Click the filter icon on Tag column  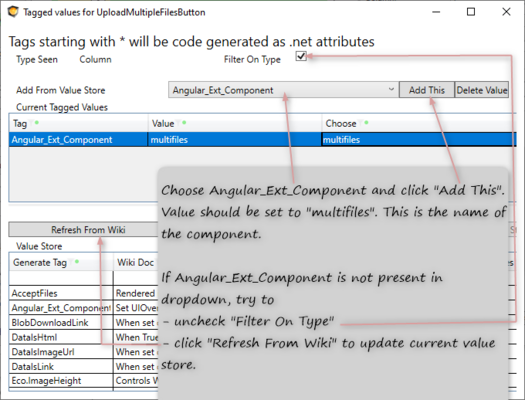click(x=31, y=123)
